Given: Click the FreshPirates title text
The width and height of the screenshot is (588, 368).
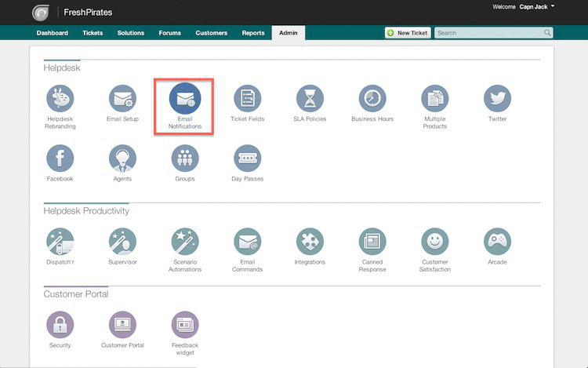Looking at the screenshot, I should pyautogui.click(x=88, y=13).
